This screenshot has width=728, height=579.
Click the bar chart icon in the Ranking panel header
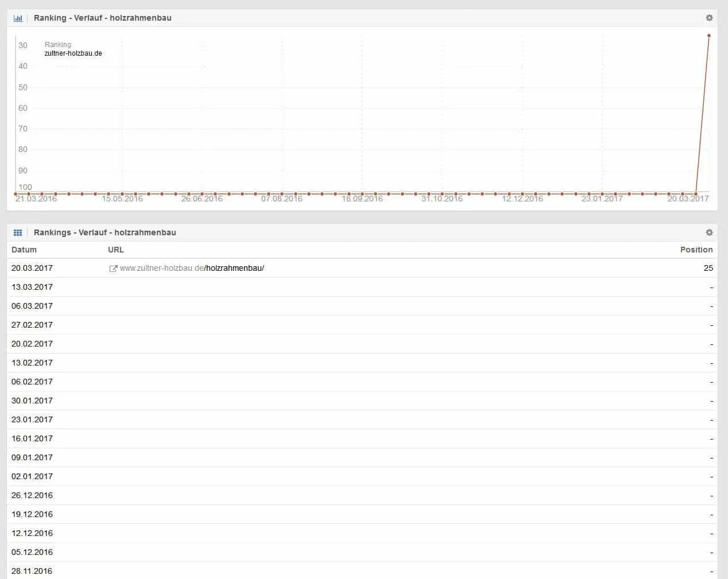(x=18, y=18)
